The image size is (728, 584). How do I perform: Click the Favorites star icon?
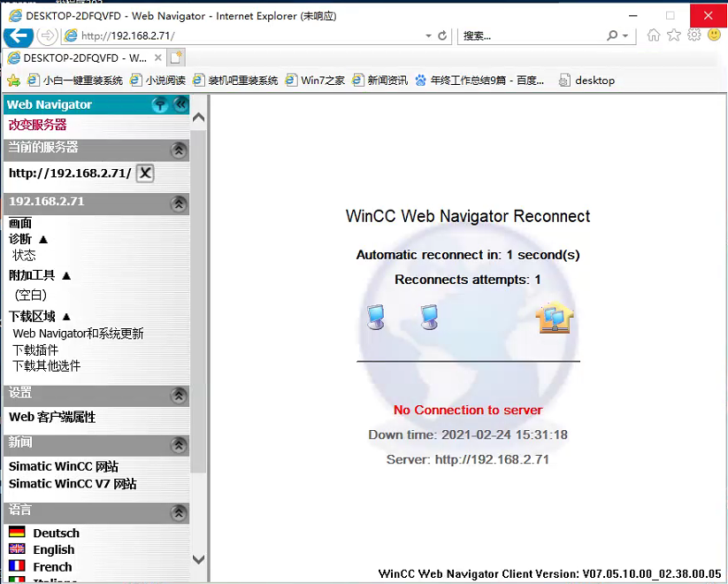[674, 35]
